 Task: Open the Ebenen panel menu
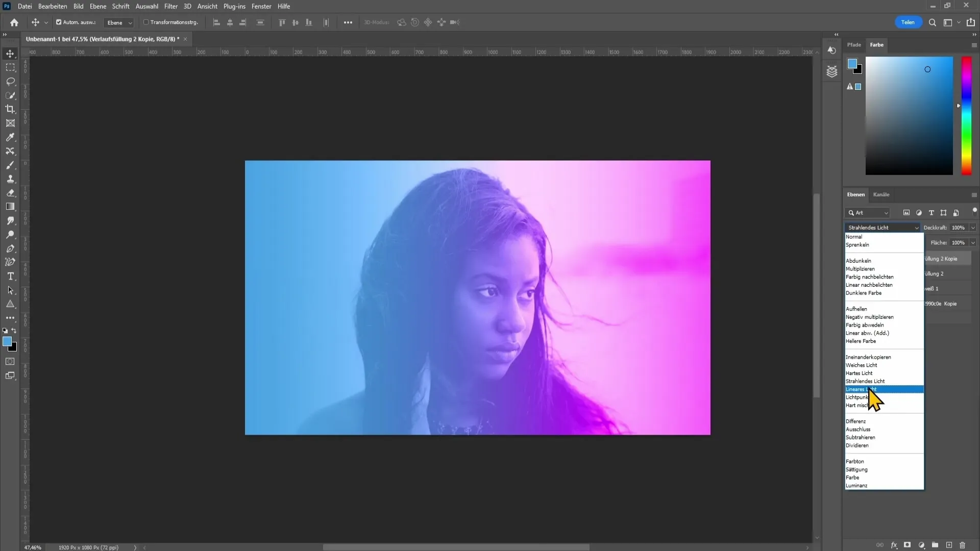[x=974, y=195]
